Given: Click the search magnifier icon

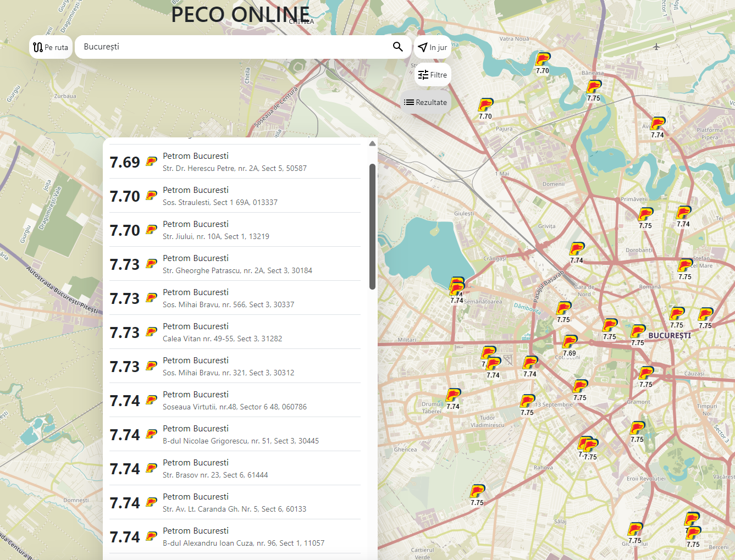Looking at the screenshot, I should pos(397,47).
